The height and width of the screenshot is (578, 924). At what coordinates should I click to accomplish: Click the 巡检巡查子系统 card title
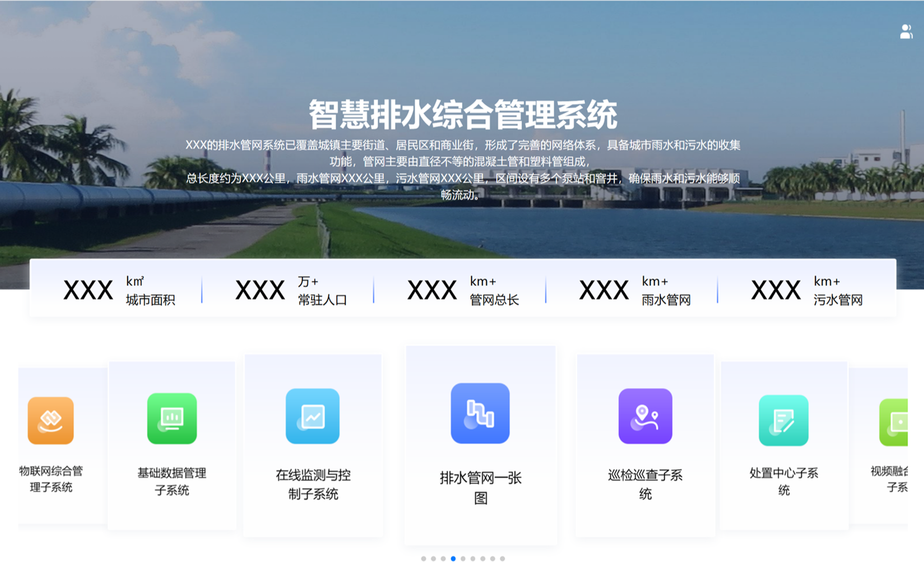click(645, 484)
